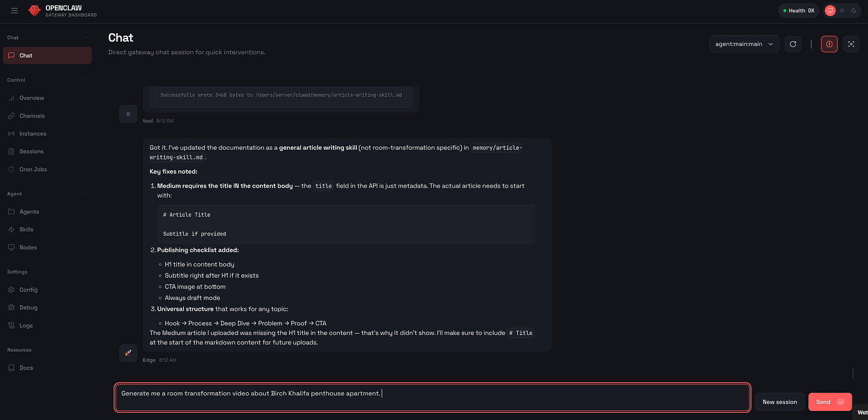
Task: Open the Debug bug icon
Action: (x=11, y=308)
